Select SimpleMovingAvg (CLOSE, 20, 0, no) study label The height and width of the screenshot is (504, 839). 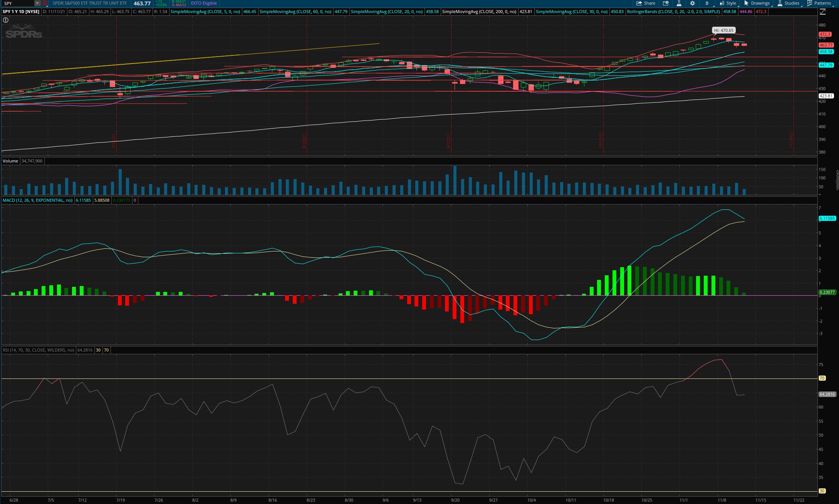pyautogui.click(x=387, y=12)
